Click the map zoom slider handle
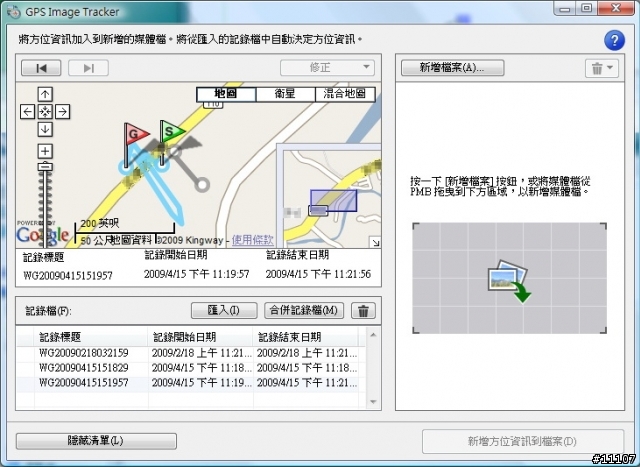 click(45, 167)
